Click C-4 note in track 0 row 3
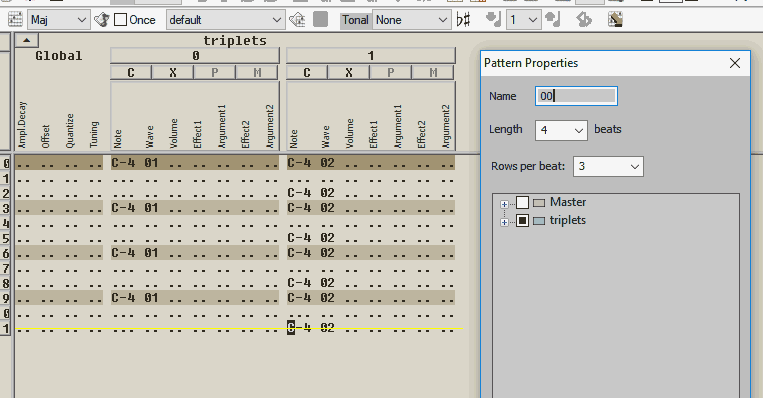763x398 pixels. 123,208
